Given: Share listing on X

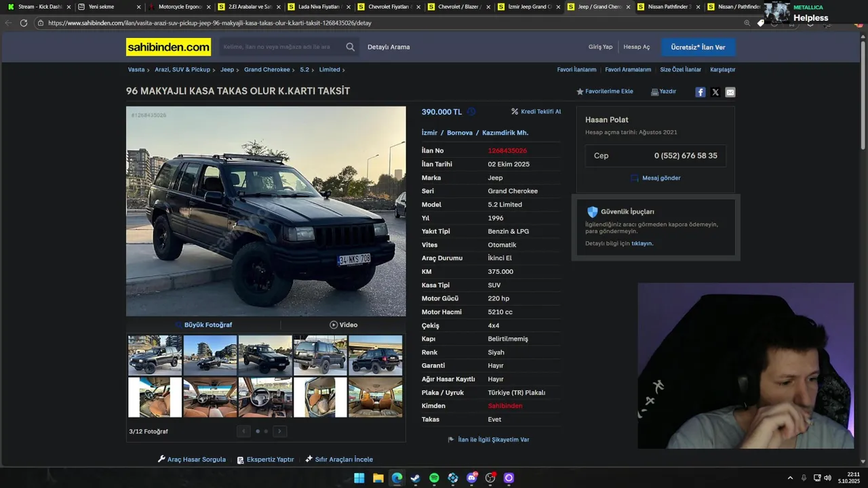Looking at the screenshot, I should tap(715, 92).
